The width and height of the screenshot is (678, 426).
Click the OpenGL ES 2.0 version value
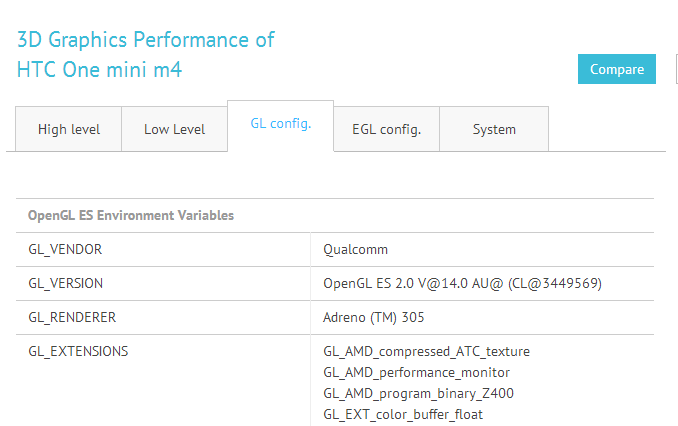[462, 283]
